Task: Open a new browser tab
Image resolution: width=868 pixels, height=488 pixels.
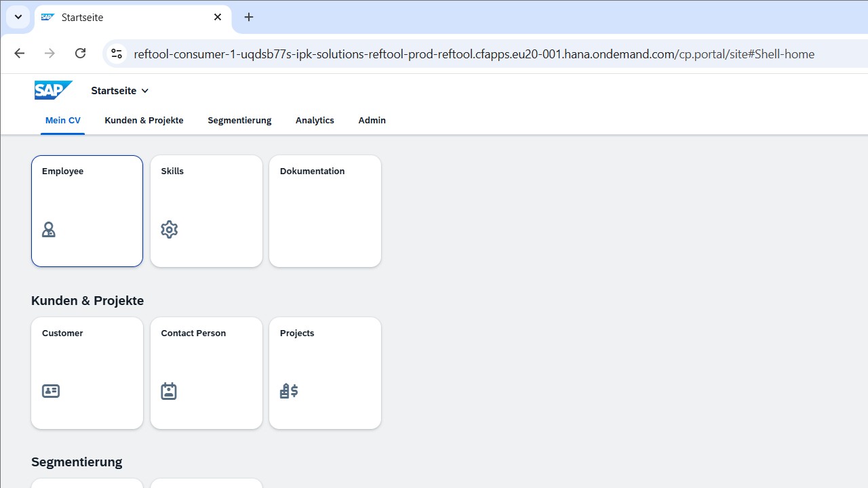Action: click(249, 17)
